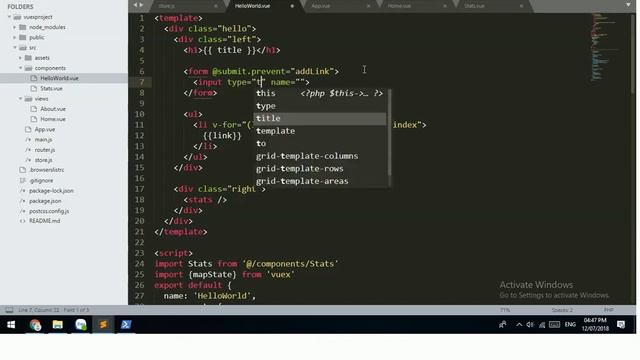Image resolution: width=640 pixels, height=360 pixels.
Task: Open router.js from the sidebar
Action: 45,150
